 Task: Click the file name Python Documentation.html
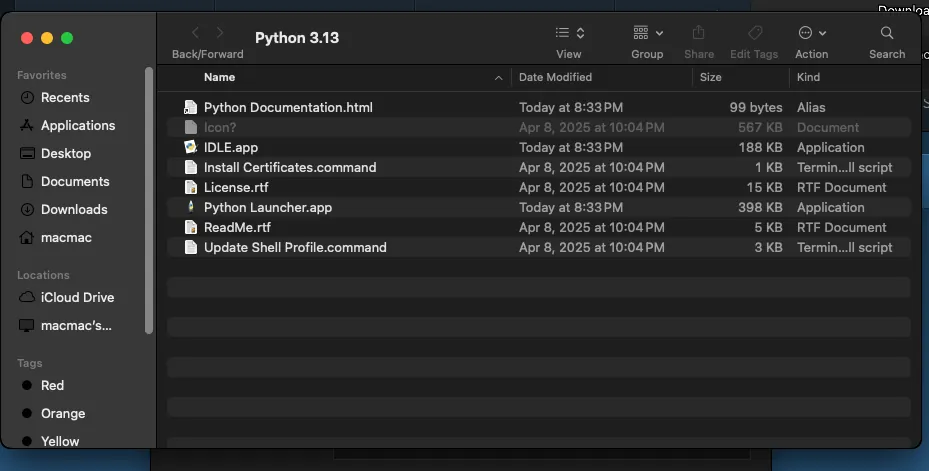(288, 107)
